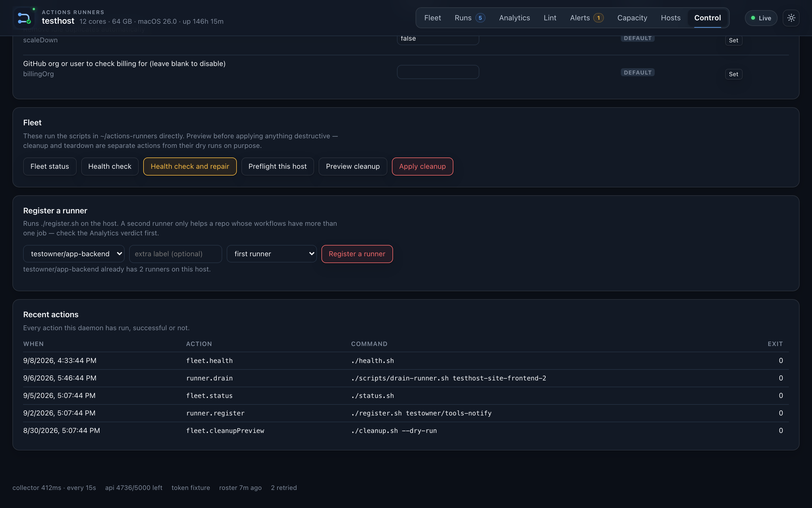Click the ./register.sh testowner/tools-notify command

(421, 413)
